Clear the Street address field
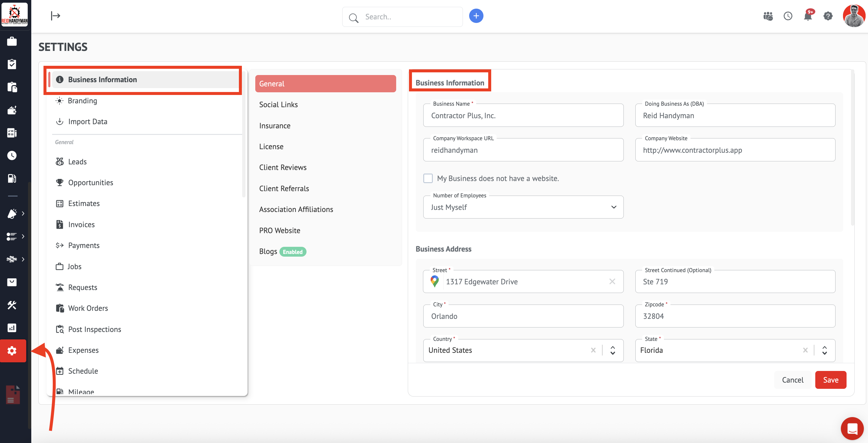 pyautogui.click(x=612, y=281)
